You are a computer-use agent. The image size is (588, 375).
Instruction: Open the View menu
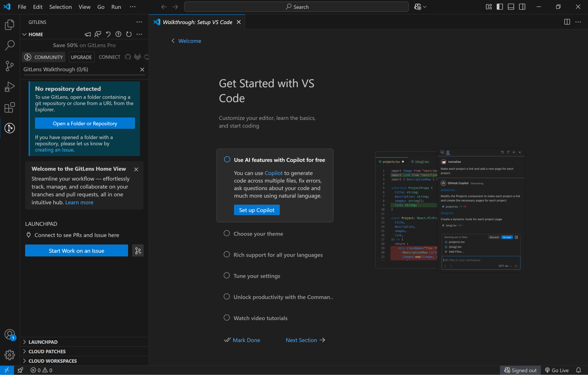(x=84, y=7)
